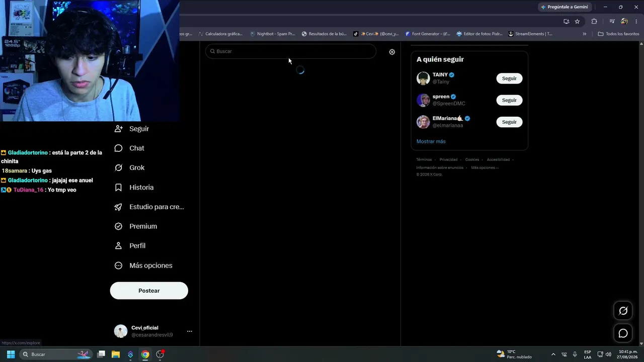The height and width of the screenshot is (362, 644).
Task: Open Estudio para creadores in the sidebar
Action: 149,207
